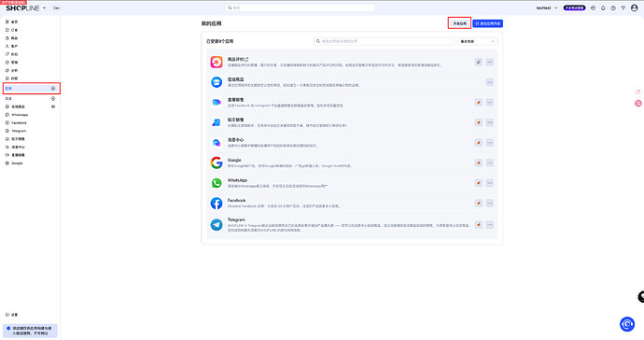Click the SHOPLINE logo
This screenshot has height=340, width=644.
coord(22,7)
